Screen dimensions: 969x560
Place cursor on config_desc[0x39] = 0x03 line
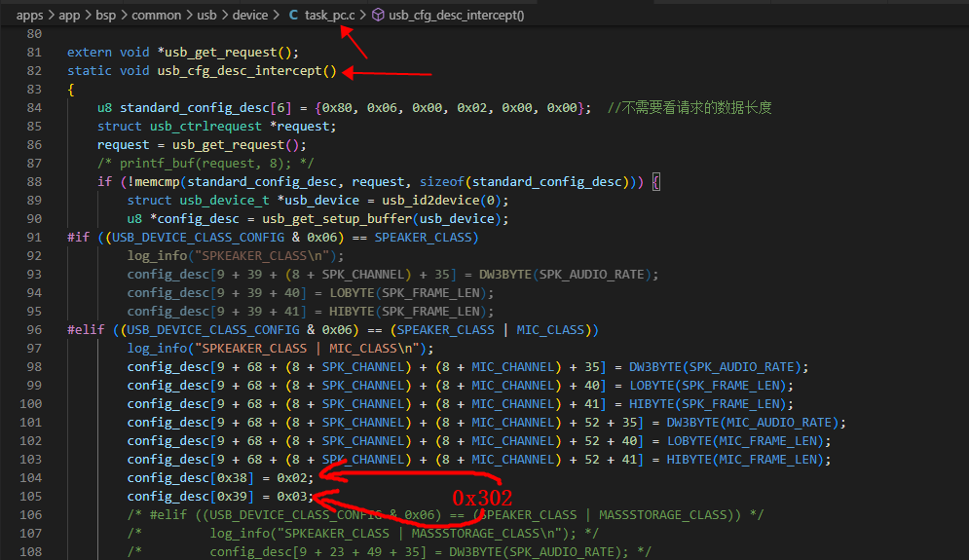(x=221, y=497)
